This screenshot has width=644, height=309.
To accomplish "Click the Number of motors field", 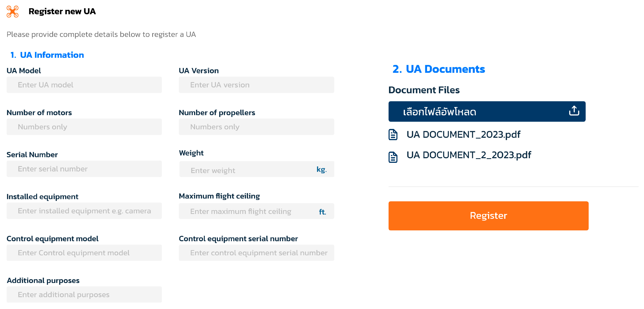I will click(84, 127).
